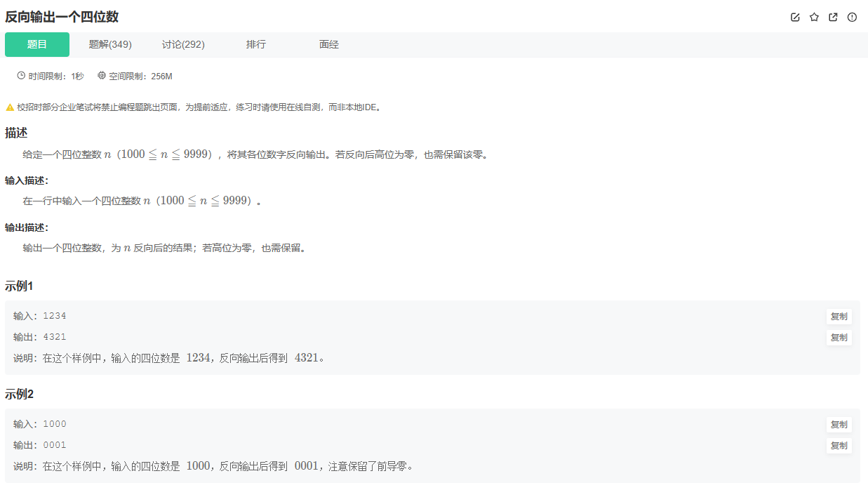Go to the 面经 tab

329,44
